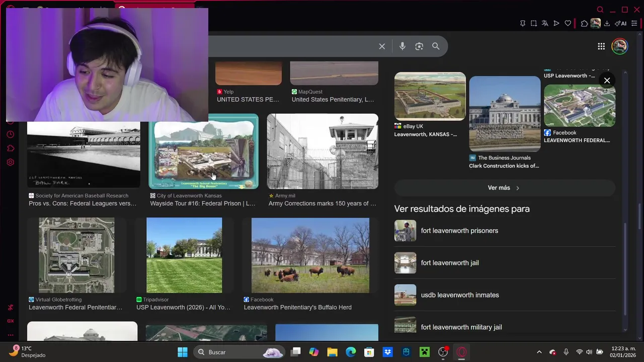Screen dimensions: 644x362
Task: Start voice search with the microphone icon
Action: click(403, 46)
